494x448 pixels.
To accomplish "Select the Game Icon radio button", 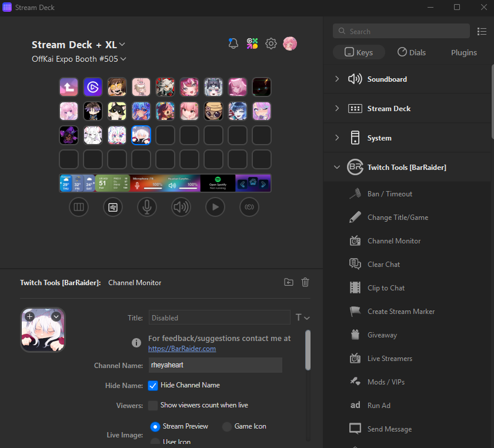I will 227,427.
